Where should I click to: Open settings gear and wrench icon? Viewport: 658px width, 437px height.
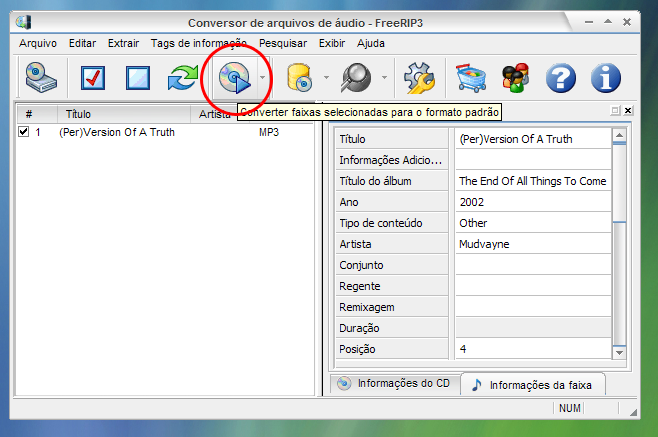click(x=419, y=78)
